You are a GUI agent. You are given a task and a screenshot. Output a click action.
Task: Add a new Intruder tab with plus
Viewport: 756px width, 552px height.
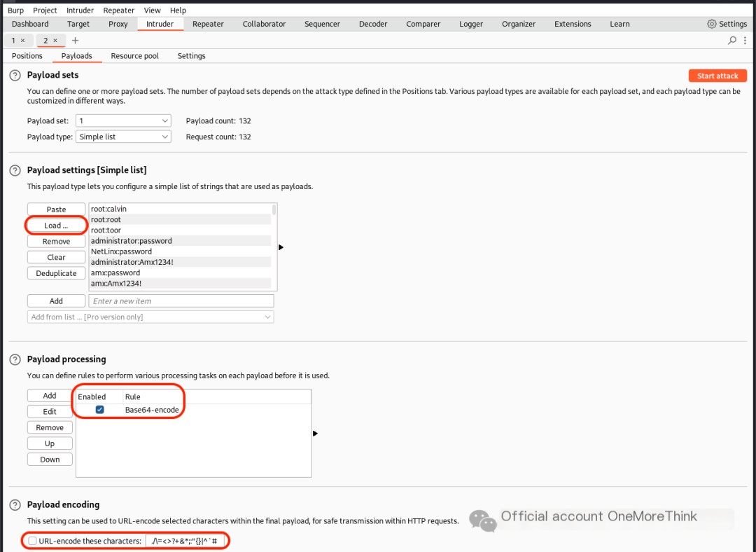[75, 41]
